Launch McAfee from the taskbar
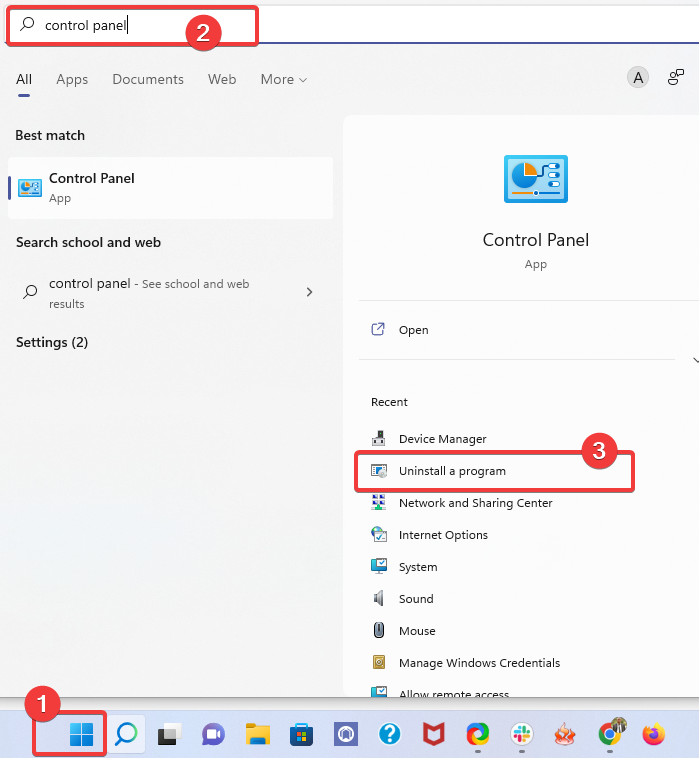This screenshot has height=758, width=699. (434, 734)
